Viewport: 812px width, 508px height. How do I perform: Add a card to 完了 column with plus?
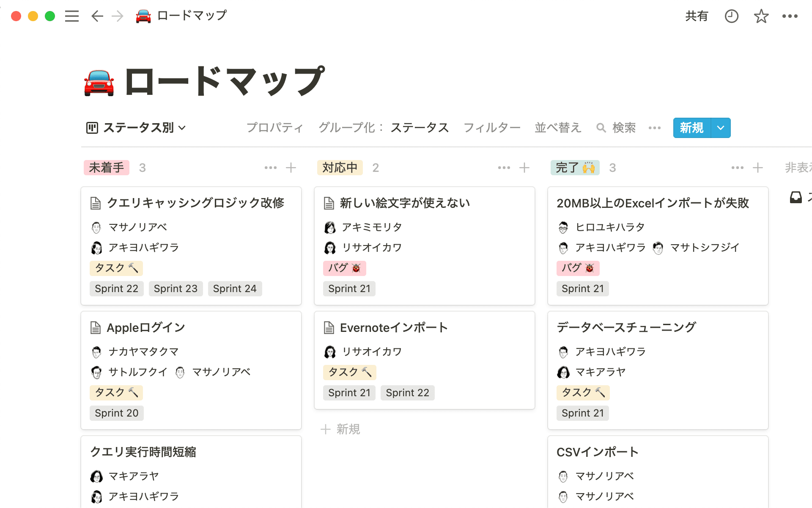(757, 168)
